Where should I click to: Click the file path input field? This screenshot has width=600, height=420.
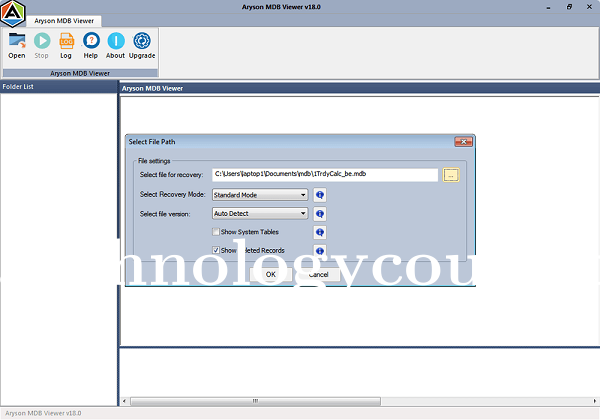(x=325, y=174)
